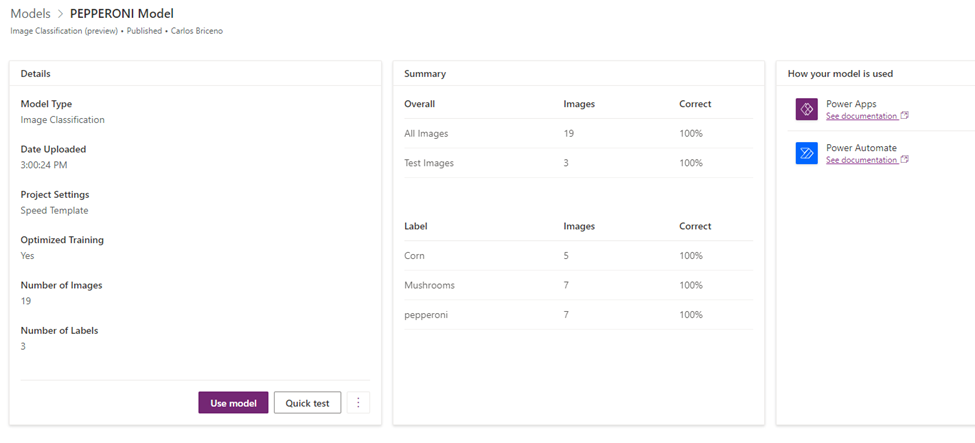
Task: Click the Use model button
Action: pyautogui.click(x=233, y=403)
